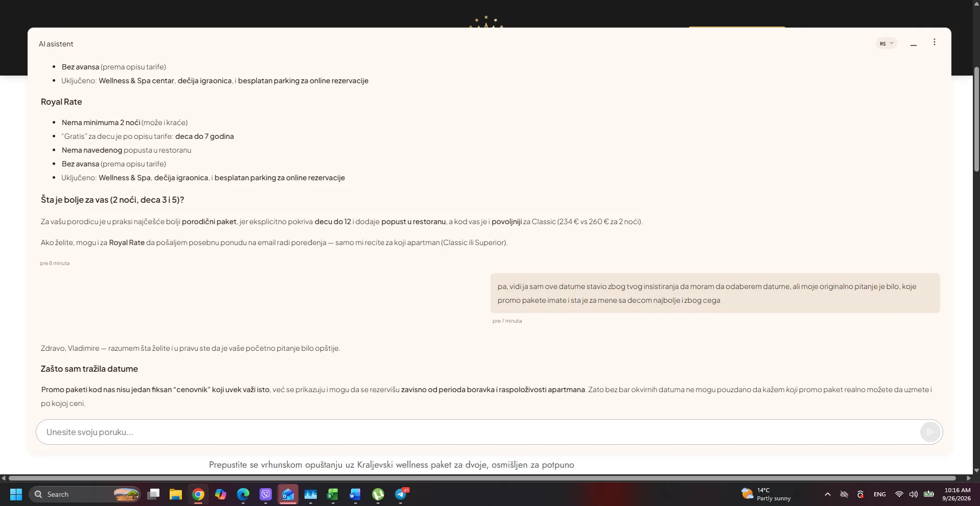Open the Windows Start menu
980x506 pixels.
(x=16, y=494)
